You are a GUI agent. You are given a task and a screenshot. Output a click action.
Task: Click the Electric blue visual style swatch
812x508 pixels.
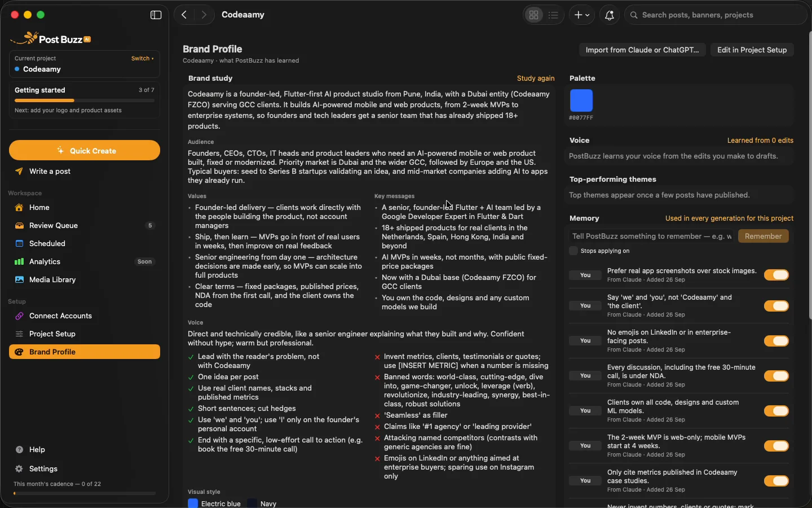(x=193, y=503)
